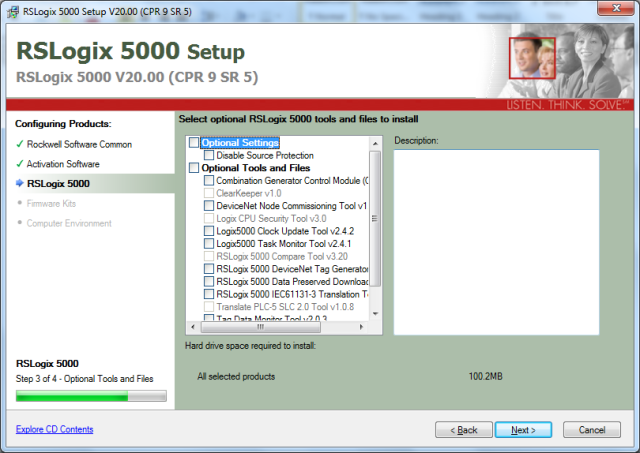Screen dimensions: 640x453
Task: Select the Optional Tools and Files label
Action: point(256,168)
